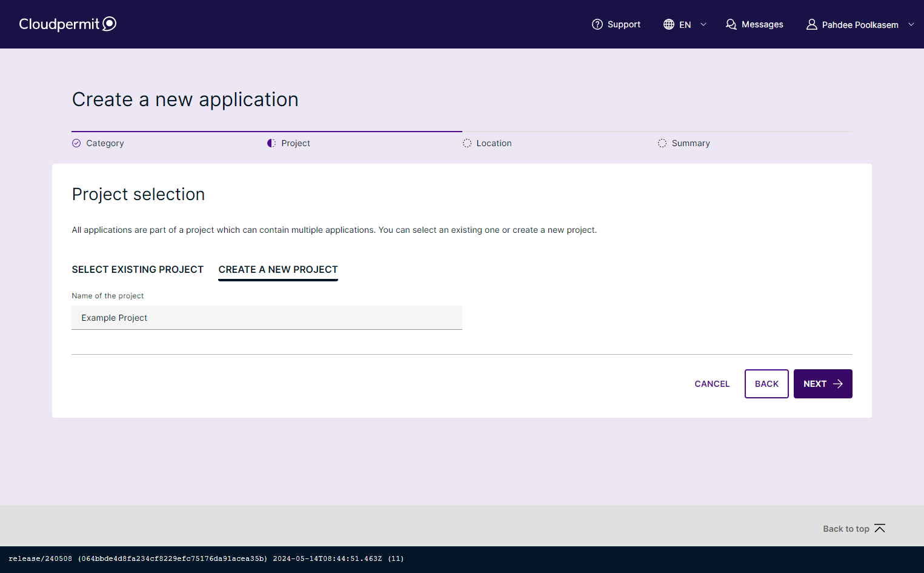Click the Category step label
The image size is (924, 573).
[105, 143]
